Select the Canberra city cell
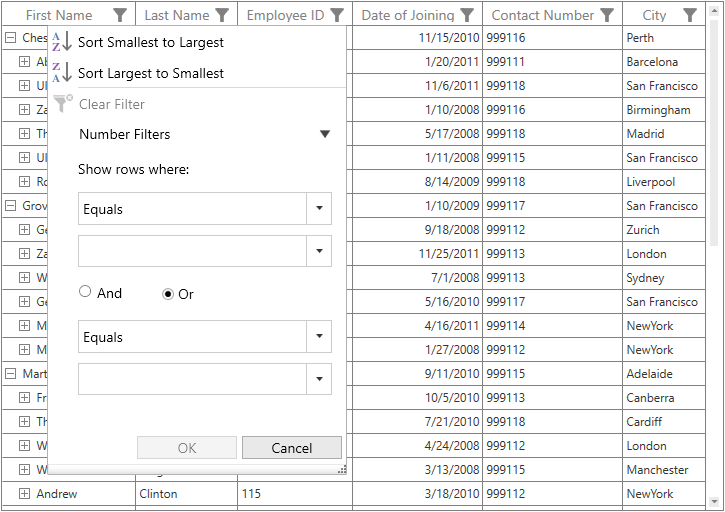 click(x=664, y=397)
